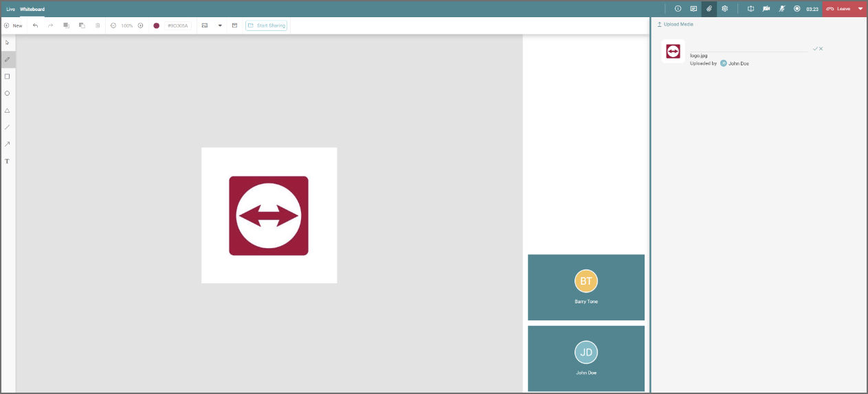Toggle session recording button
868x394 pixels.
tap(797, 9)
